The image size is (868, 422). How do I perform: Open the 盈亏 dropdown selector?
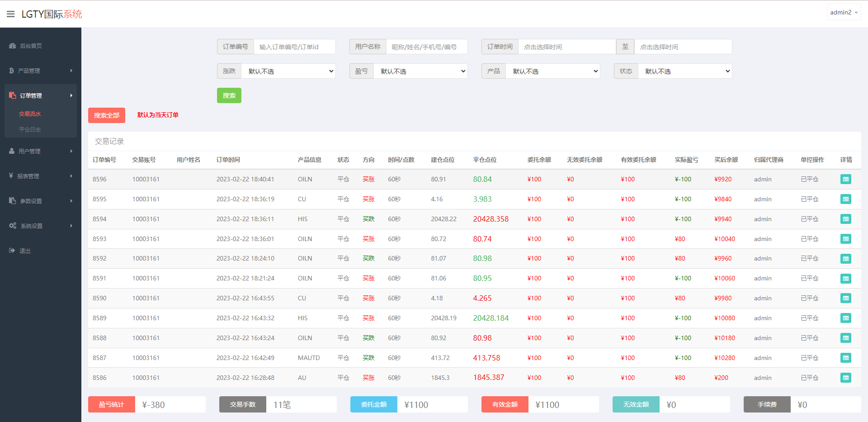(420, 71)
